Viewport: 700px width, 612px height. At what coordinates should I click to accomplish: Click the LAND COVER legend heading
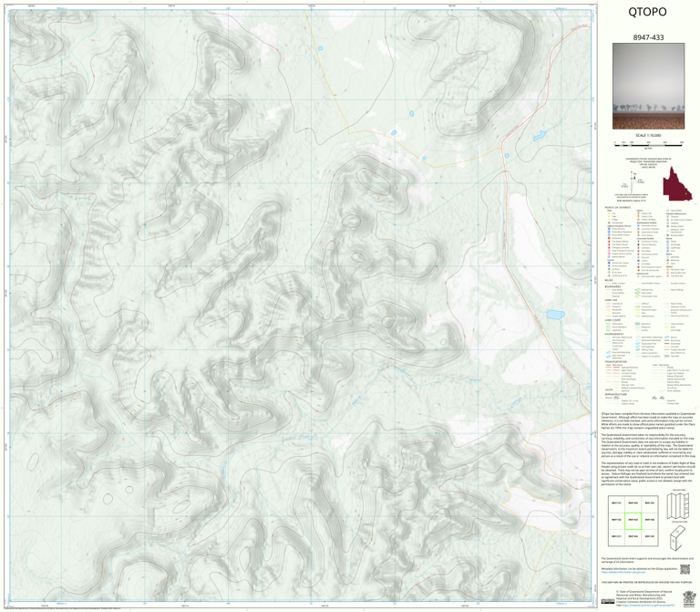coord(612,320)
